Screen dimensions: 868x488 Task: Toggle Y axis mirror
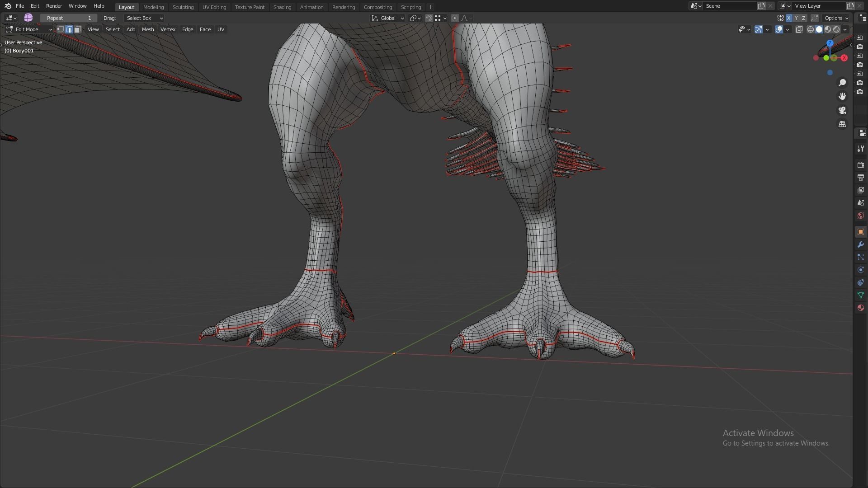(796, 18)
